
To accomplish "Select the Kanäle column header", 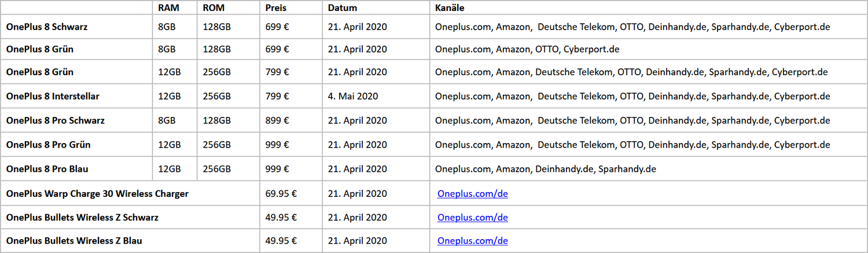I will tap(450, 8).
